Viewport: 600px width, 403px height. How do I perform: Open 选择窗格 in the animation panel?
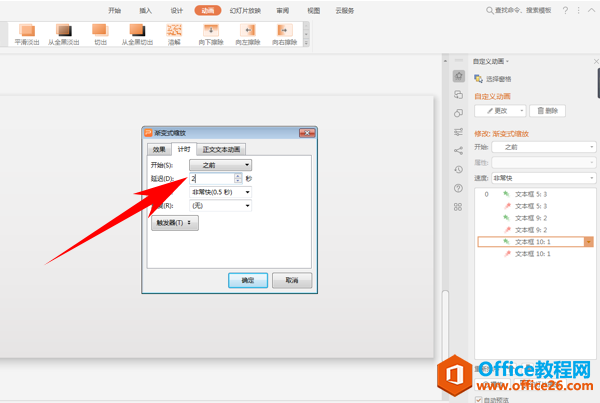(500, 78)
